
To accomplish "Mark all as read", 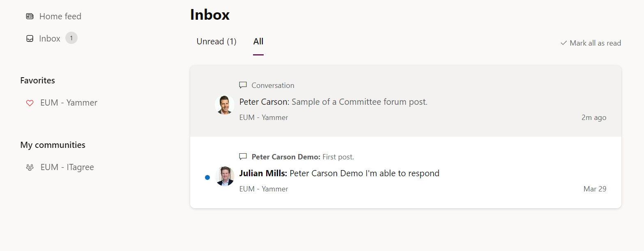I will (591, 43).
